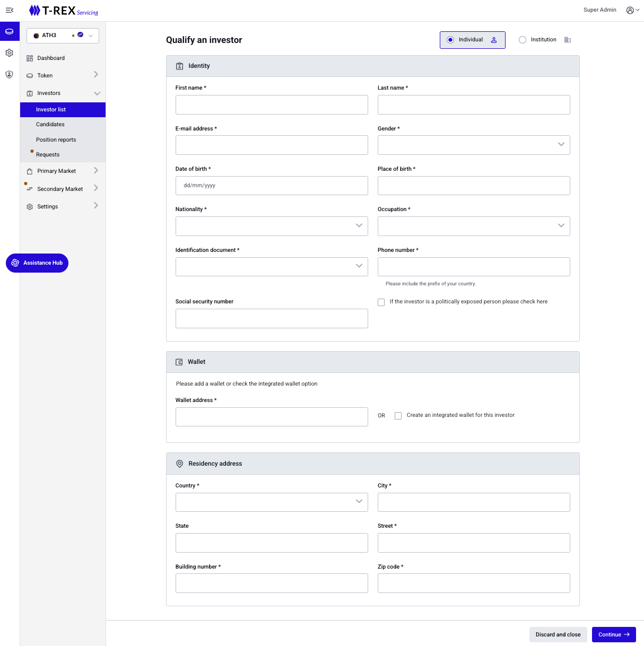
Task: Open the Nationality dropdown
Action: [271, 226]
